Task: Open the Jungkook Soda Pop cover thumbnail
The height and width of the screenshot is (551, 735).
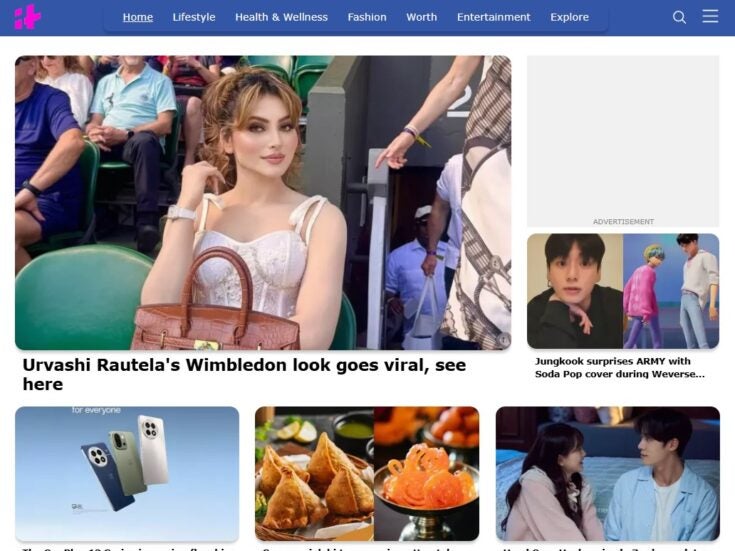Action: click(x=623, y=291)
